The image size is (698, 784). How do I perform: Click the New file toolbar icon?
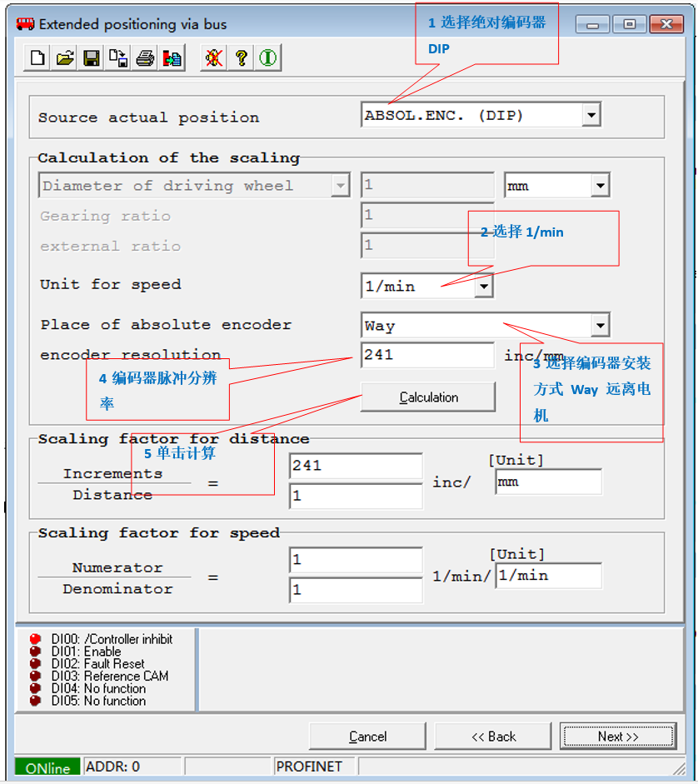37,58
